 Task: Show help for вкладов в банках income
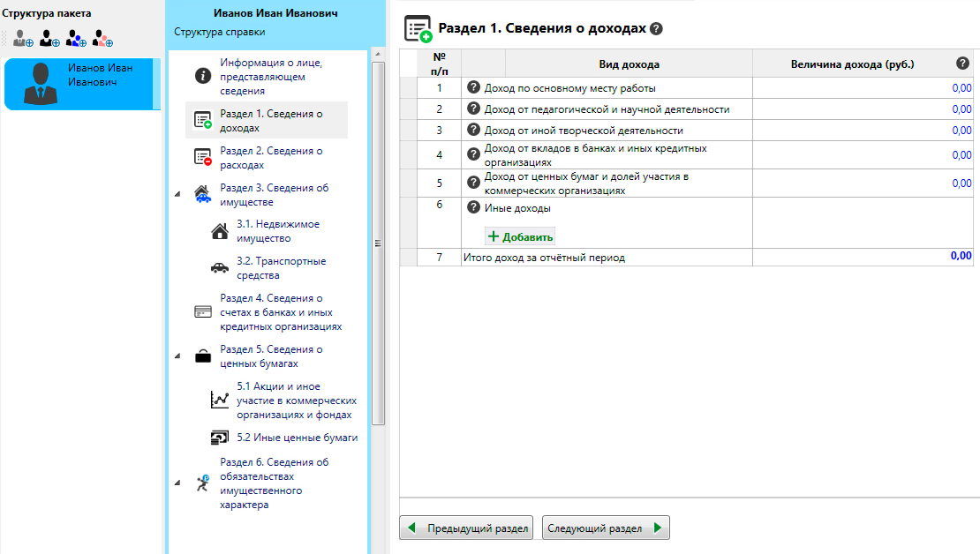pyautogui.click(x=473, y=153)
